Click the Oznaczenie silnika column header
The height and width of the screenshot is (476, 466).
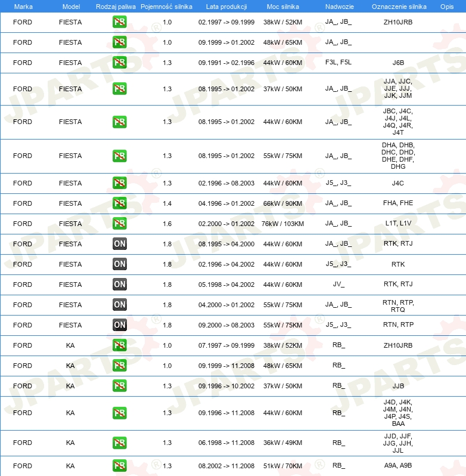pyautogui.click(x=399, y=7)
